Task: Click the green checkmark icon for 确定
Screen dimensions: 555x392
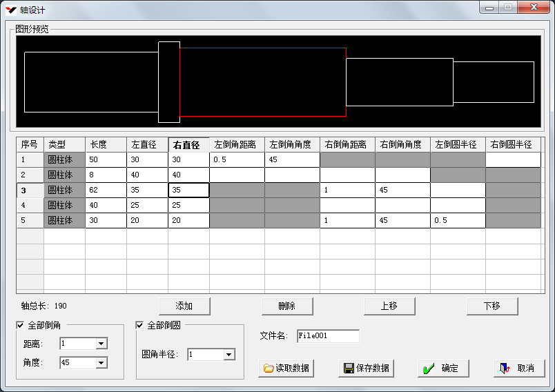Action: [x=429, y=369]
